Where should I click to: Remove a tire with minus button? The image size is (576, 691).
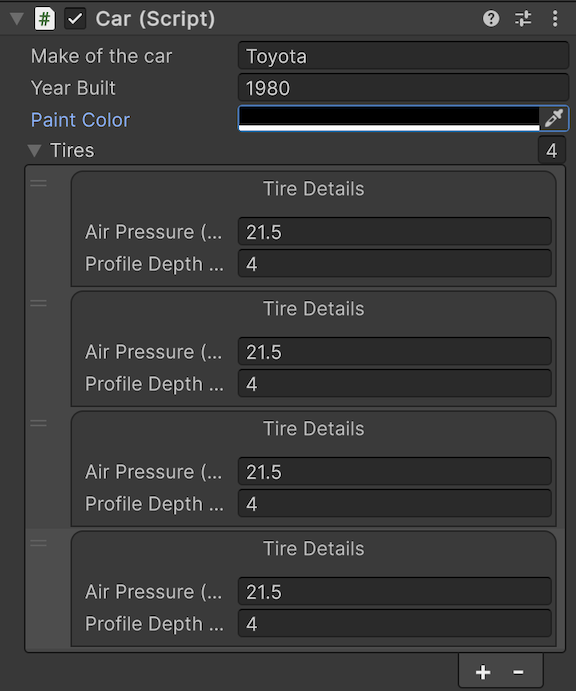518,672
